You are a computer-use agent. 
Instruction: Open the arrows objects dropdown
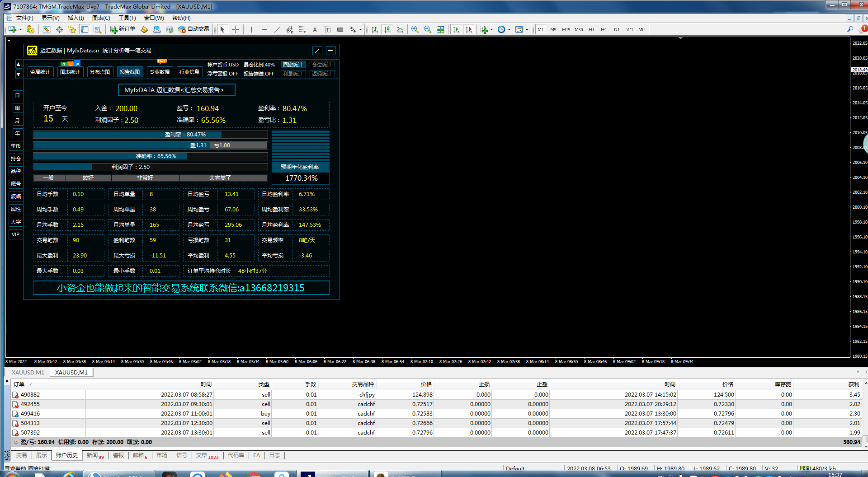coord(360,30)
